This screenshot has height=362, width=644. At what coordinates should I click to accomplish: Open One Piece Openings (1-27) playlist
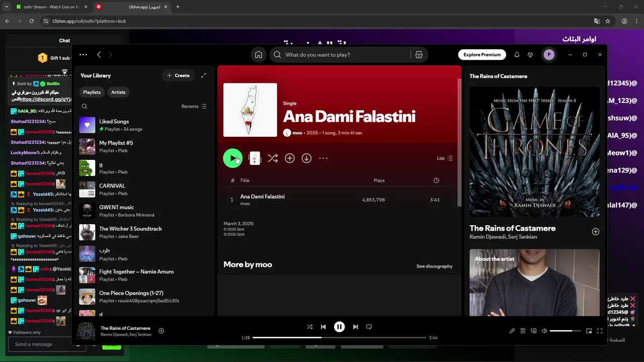pyautogui.click(x=143, y=297)
